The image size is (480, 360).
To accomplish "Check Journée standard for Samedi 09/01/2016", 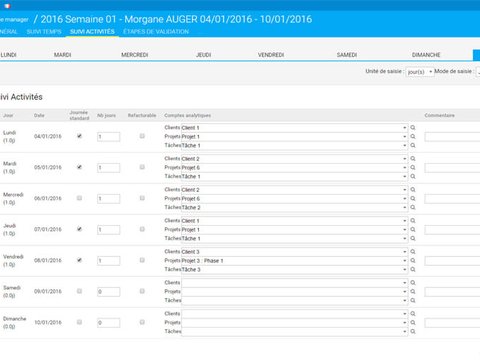I will 79,291.
